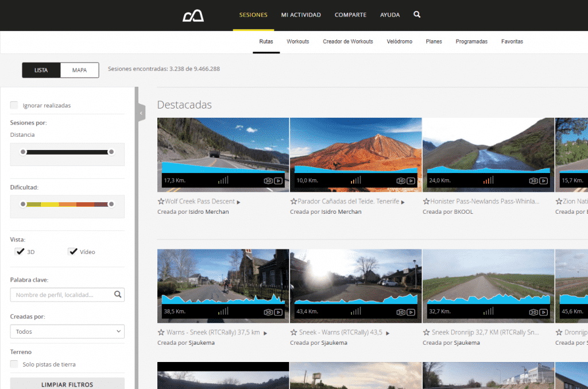This screenshot has height=389, width=588.
Task: Click arrow next to Sneek - Warns 43,5
Action: [x=388, y=333]
